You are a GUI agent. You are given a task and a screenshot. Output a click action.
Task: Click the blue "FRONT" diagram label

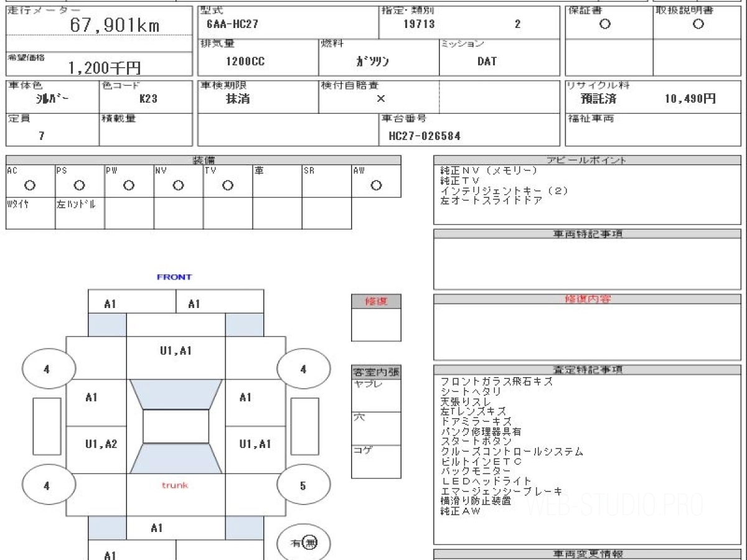(174, 277)
